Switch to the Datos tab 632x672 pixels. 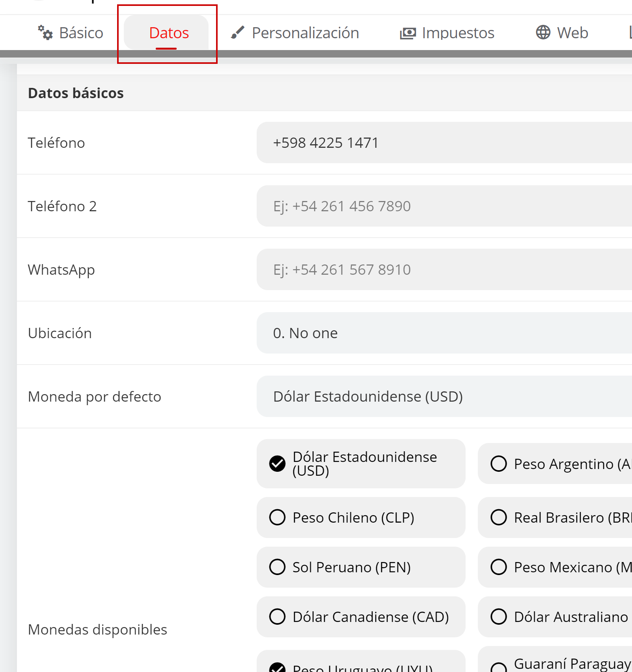click(169, 33)
